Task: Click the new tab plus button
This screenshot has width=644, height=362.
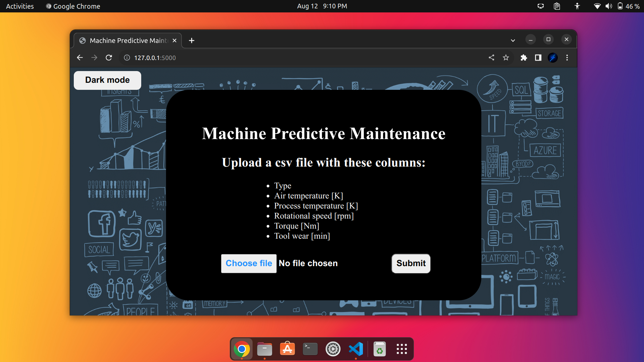Action: point(192,40)
